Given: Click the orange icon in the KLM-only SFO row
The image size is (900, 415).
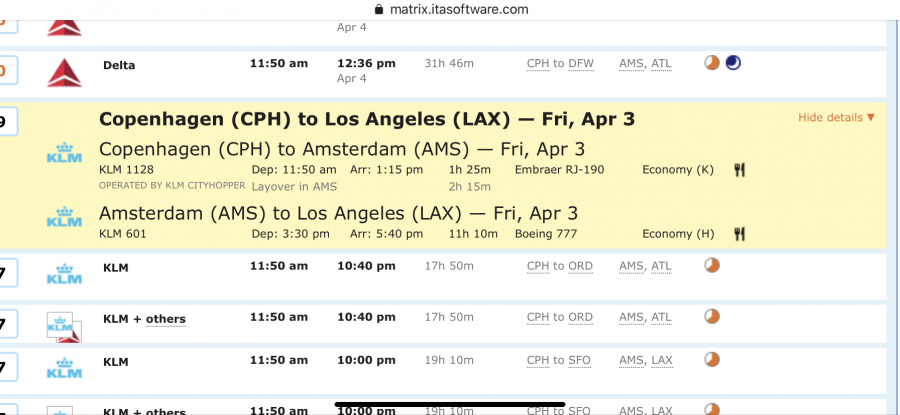Looking at the screenshot, I should [x=712, y=359].
